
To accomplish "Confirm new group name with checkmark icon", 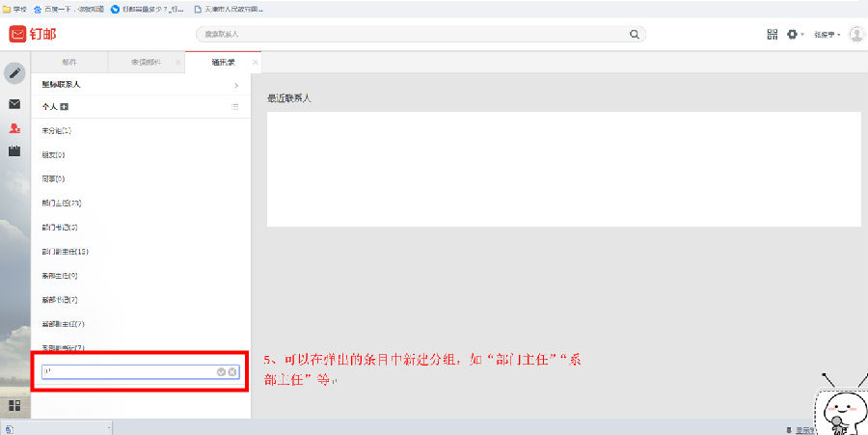I will [x=221, y=371].
